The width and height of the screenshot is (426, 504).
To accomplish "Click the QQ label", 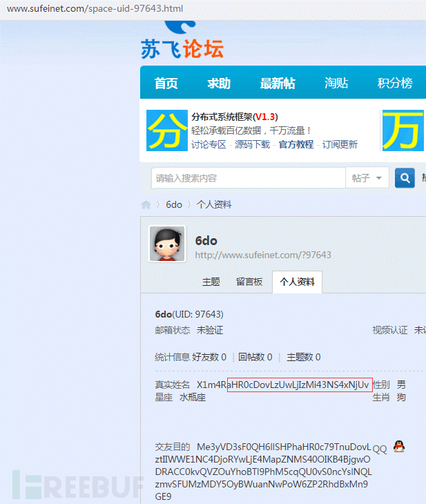I will point(380,449).
